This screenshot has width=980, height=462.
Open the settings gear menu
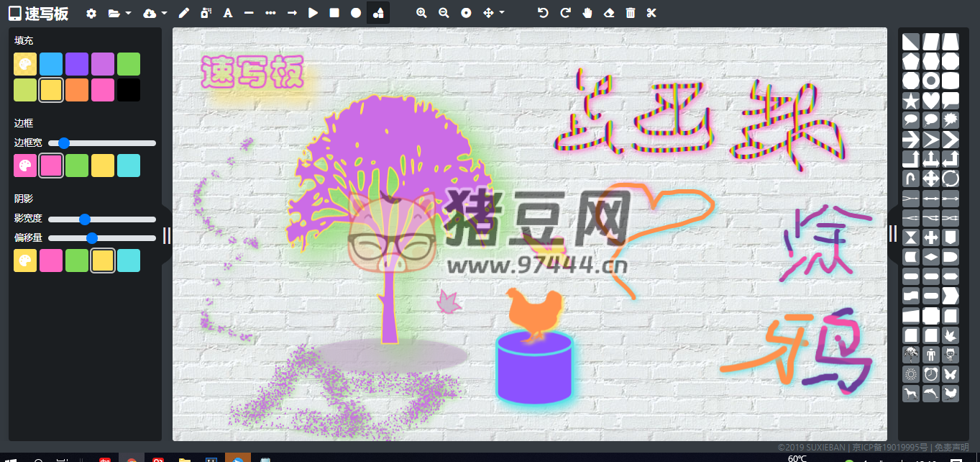pyautogui.click(x=92, y=13)
